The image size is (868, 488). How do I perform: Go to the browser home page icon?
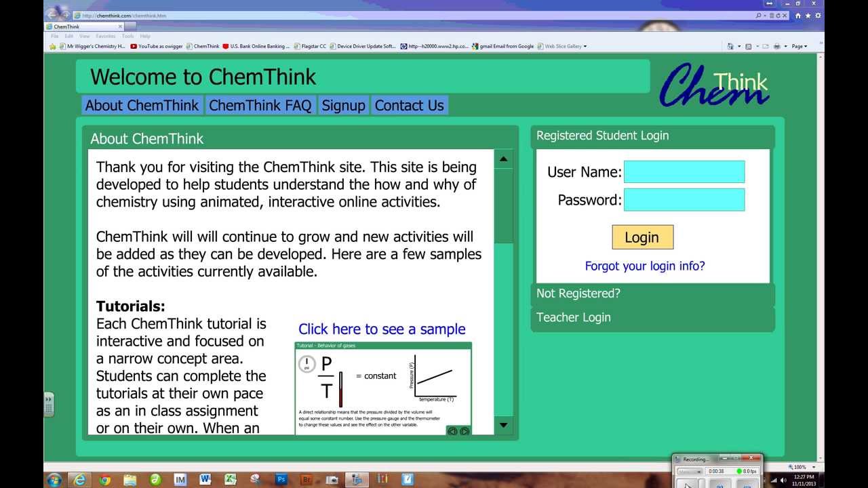[798, 15]
